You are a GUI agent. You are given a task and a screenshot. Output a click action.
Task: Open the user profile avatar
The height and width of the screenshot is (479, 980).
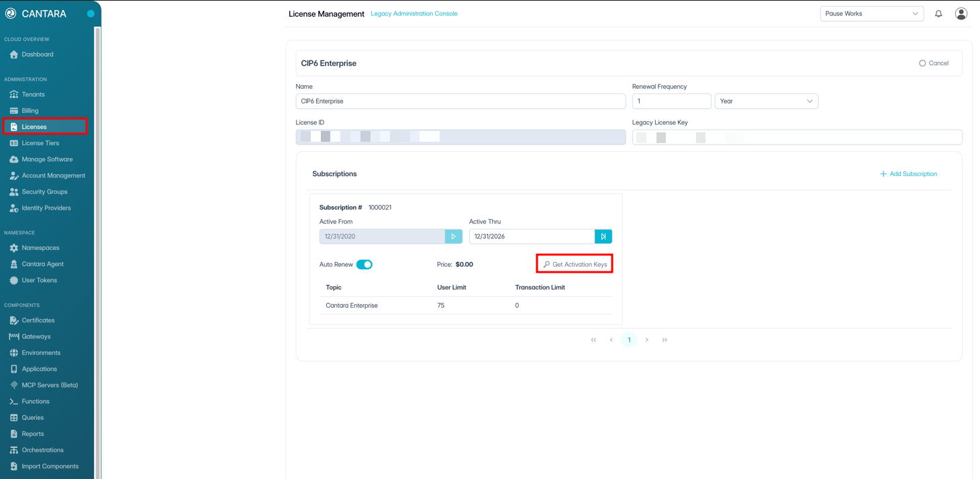pyautogui.click(x=961, y=13)
